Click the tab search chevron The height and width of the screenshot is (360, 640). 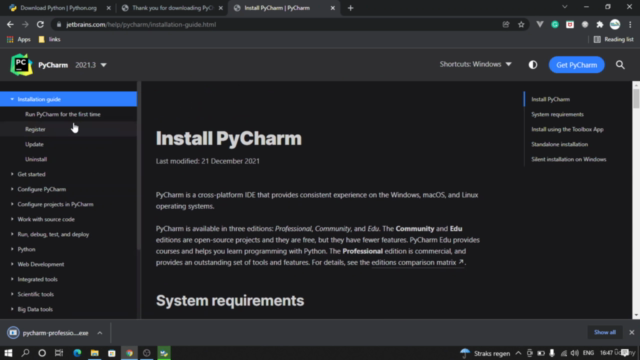coord(564,7)
